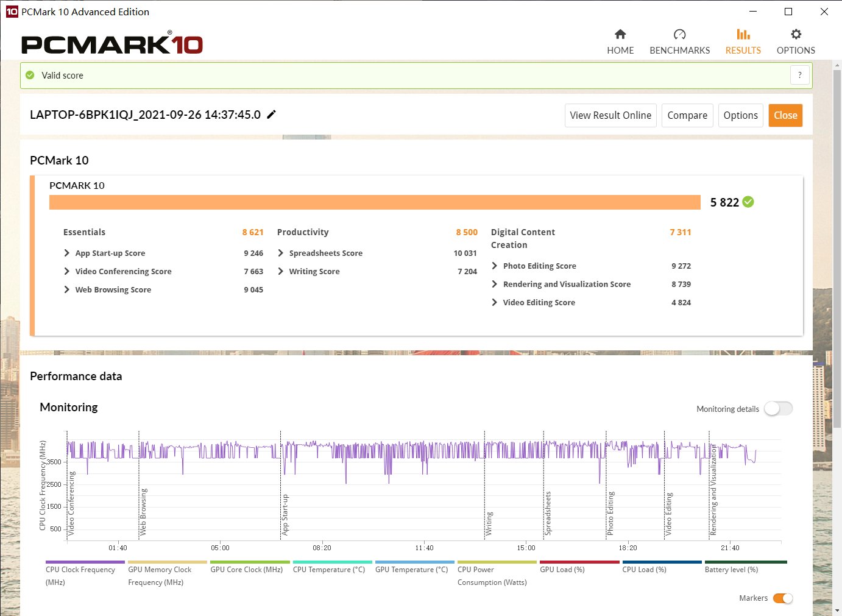Turn off the Markers switch

[x=783, y=598]
